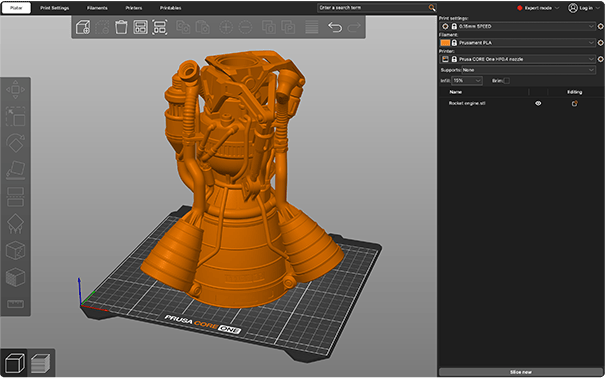Select the textured cube painting tool
This screenshot has height=378, width=605.
[x=15, y=277]
